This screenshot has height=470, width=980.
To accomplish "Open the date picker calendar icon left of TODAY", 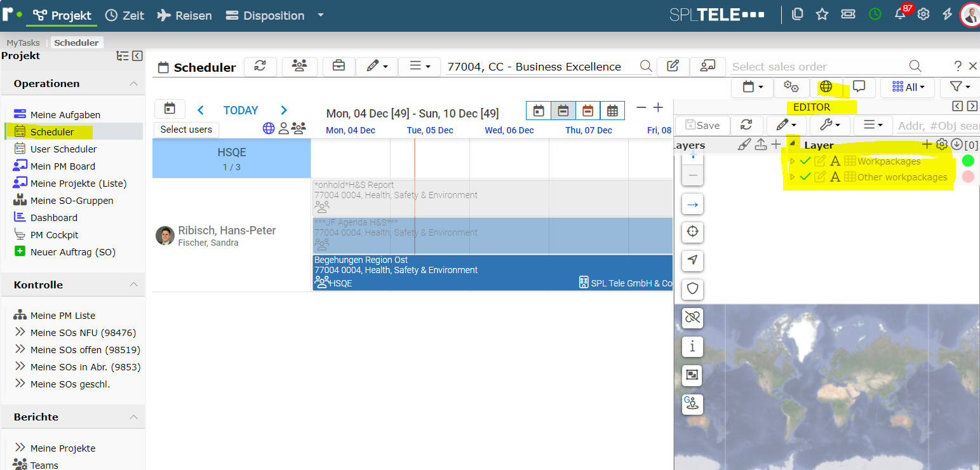I will click(170, 109).
